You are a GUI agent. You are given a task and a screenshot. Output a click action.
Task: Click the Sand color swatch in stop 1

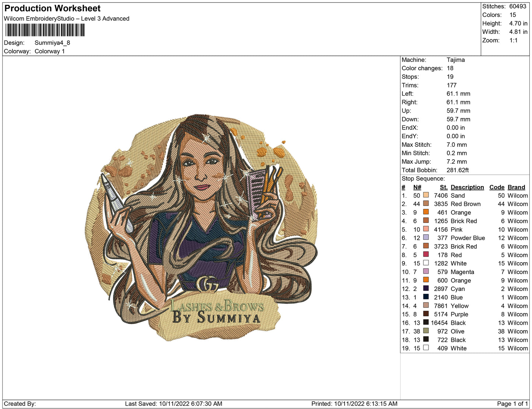coord(426,195)
